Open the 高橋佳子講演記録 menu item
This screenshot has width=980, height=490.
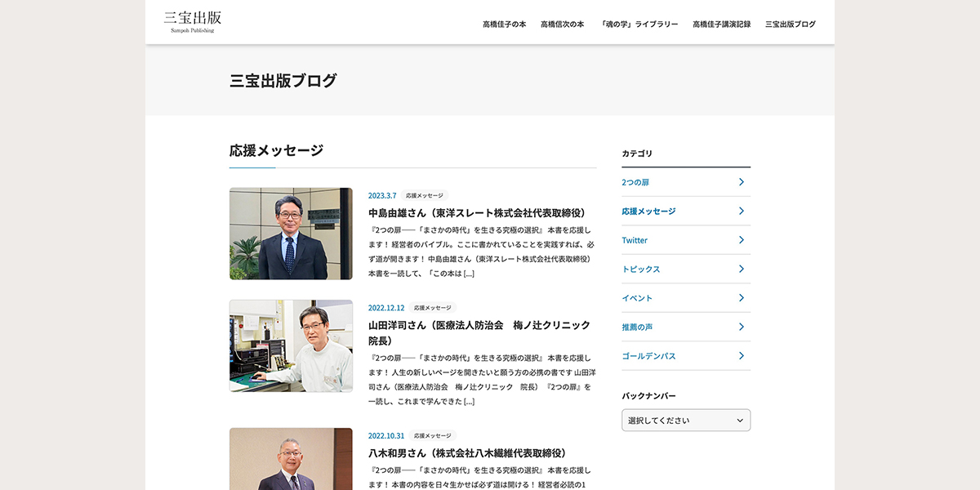click(x=721, y=24)
